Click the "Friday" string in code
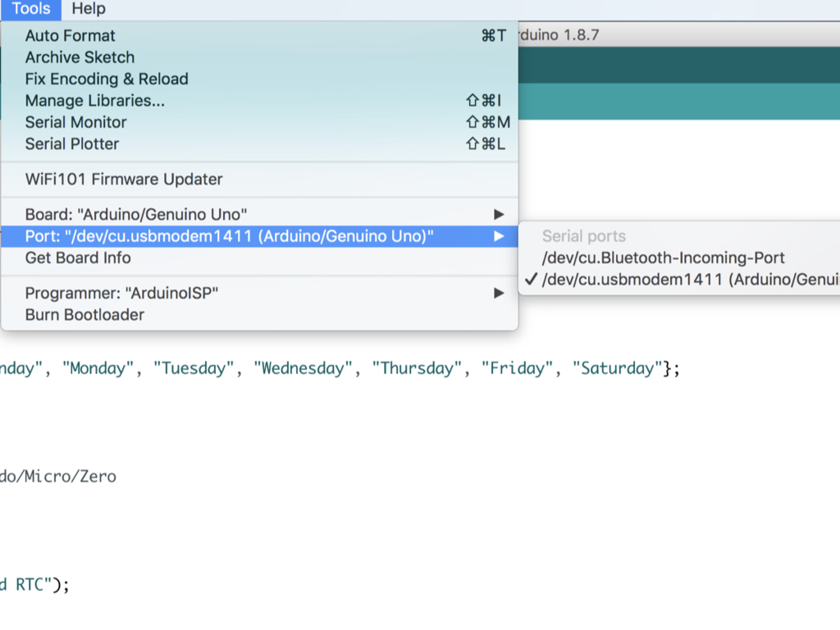The height and width of the screenshot is (630, 840). click(517, 368)
